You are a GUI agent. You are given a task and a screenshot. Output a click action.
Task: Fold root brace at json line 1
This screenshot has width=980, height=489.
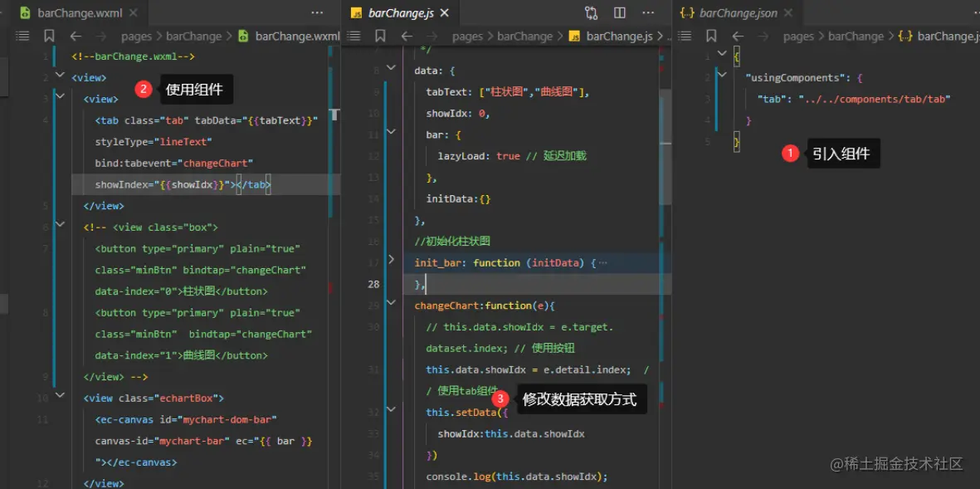tap(723, 54)
